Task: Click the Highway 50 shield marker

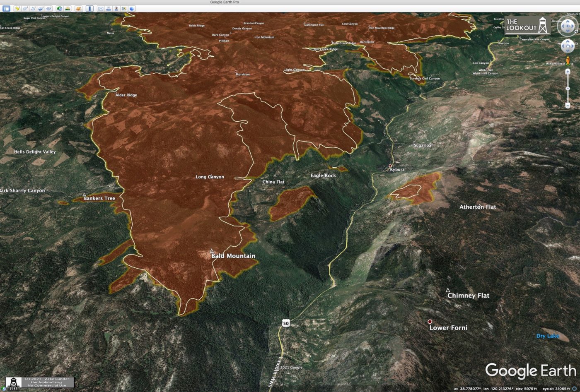Action: (x=286, y=323)
